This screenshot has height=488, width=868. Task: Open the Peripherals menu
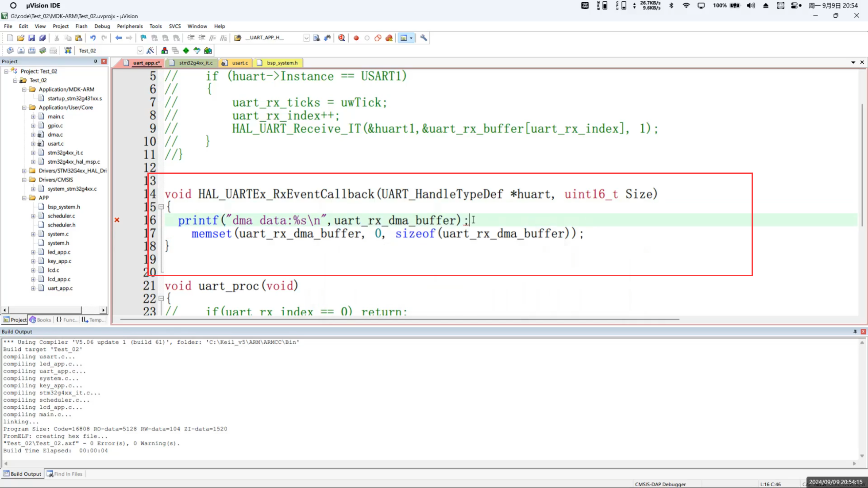(129, 26)
